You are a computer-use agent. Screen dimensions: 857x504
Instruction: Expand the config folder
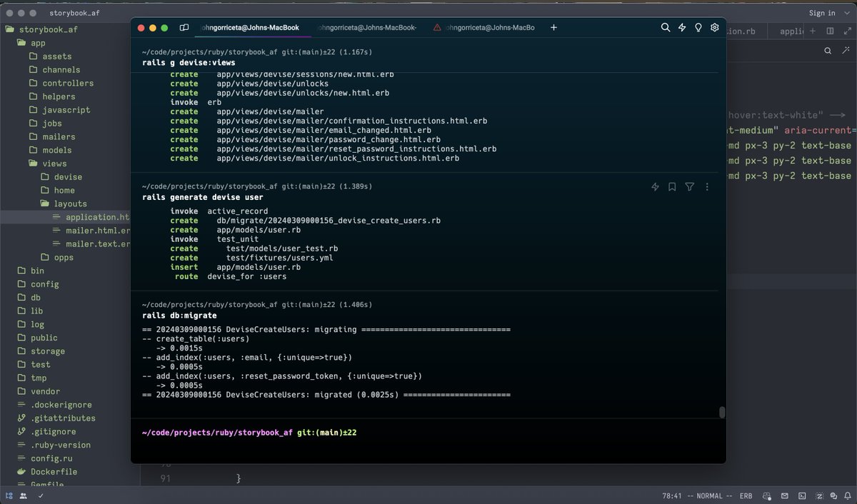[x=38, y=284]
